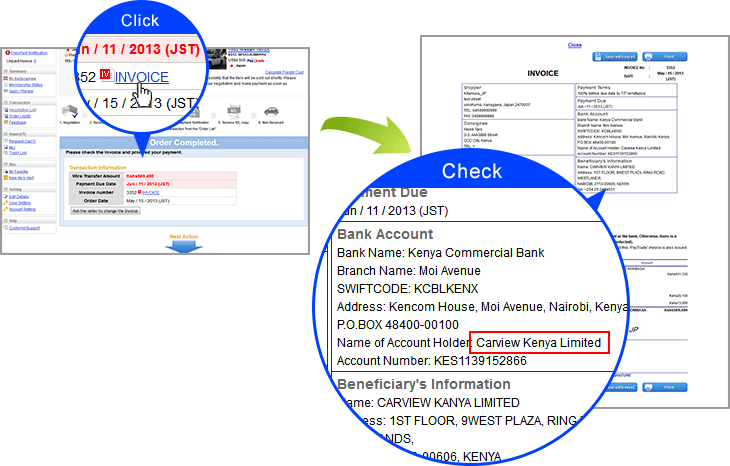Click the top Save with excel button
The image size is (730, 466).
[x=616, y=56]
